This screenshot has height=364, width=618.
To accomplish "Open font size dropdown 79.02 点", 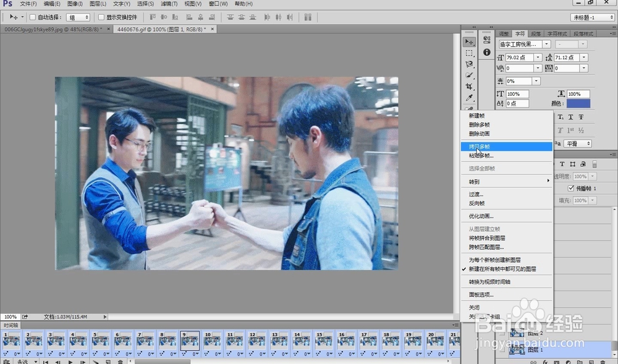I will tap(538, 57).
